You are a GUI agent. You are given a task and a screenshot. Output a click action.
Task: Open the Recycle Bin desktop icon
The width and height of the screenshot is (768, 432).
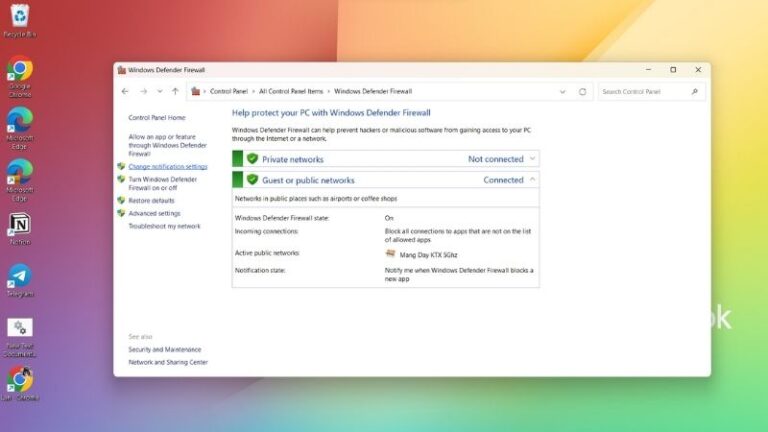[19, 16]
